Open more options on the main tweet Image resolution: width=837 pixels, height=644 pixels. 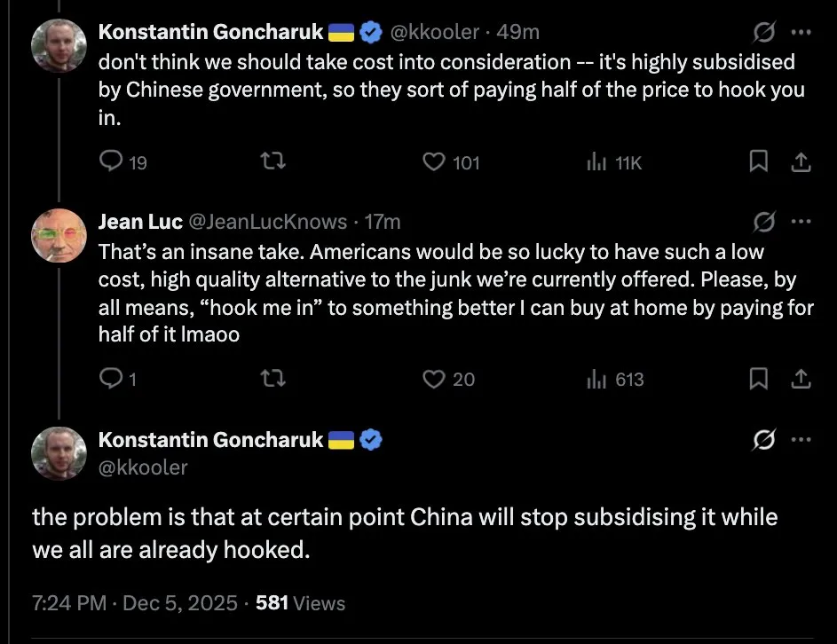coord(801,439)
